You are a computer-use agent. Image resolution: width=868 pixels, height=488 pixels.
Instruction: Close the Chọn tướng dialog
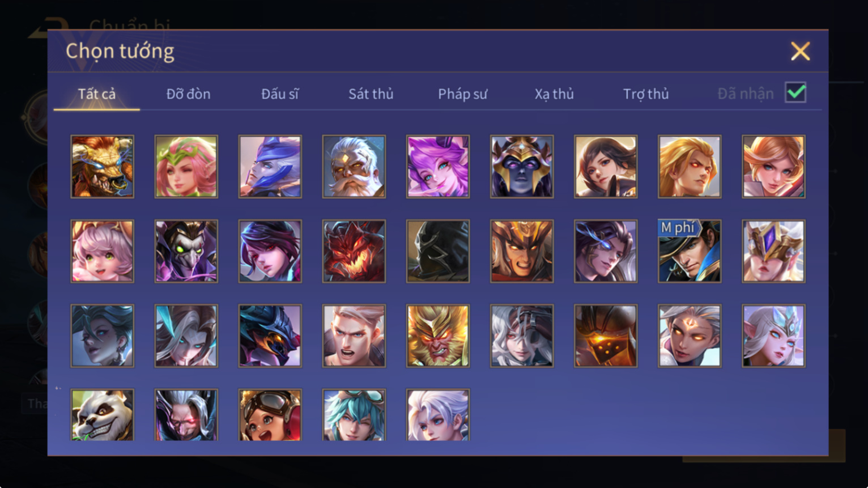coord(800,52)
